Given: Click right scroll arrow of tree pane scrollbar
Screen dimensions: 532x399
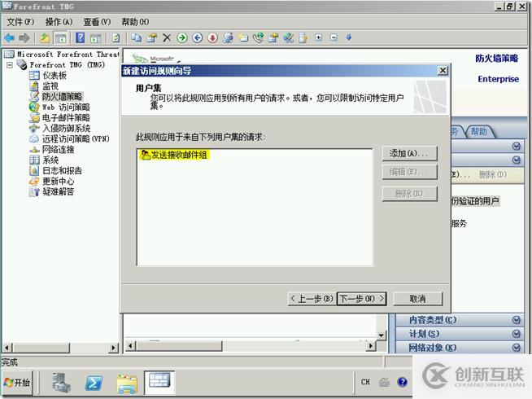Looking at the screenshot, I should click(x=113, y=348).
